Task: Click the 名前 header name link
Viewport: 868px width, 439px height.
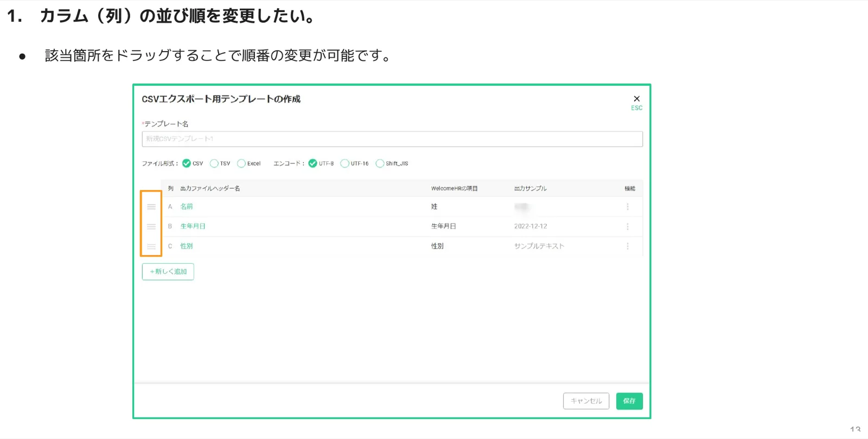Action: (187, 207)
